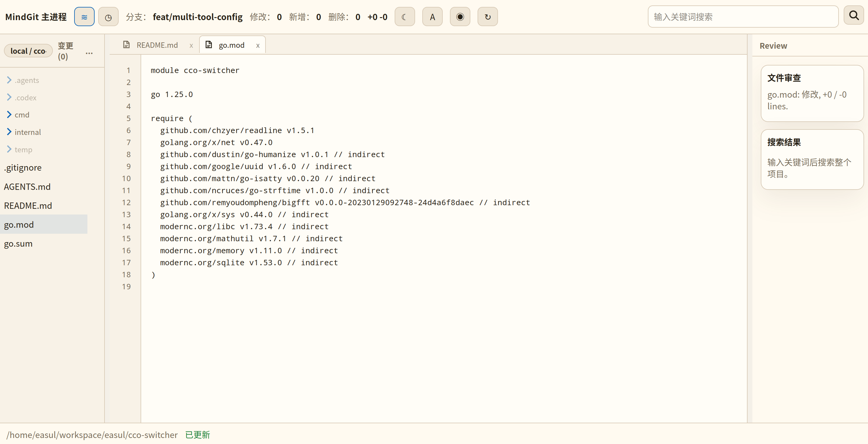Screen dimensions: 868x444
Task: Click the modernc.org/sqlite dependency line
Action: [x=249, y=263]
